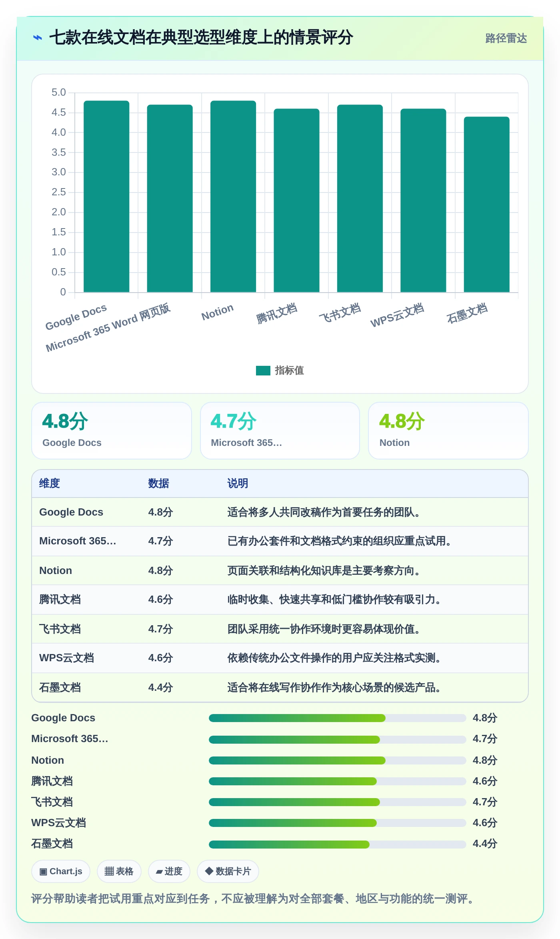560x939 pixels.
Task: Click description 团队采用统一协作环境时更容易体现价值。
Action: click(324, 629)
